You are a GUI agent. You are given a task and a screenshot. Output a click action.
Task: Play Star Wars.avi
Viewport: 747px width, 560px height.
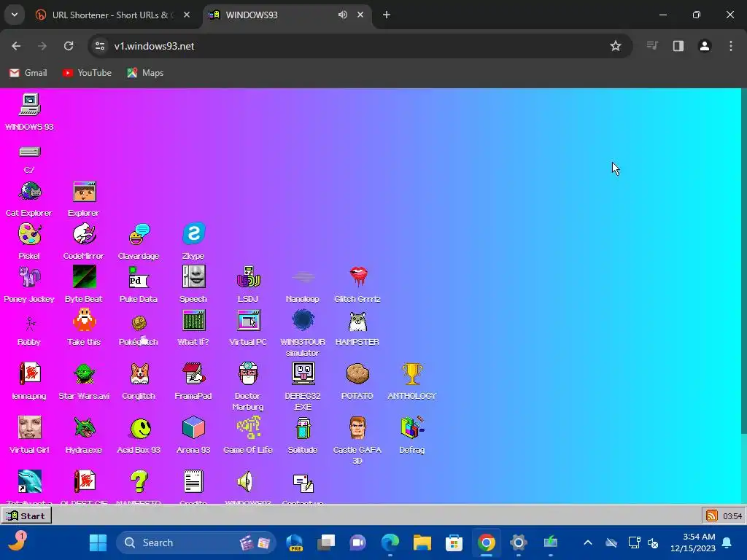point(85,374)
